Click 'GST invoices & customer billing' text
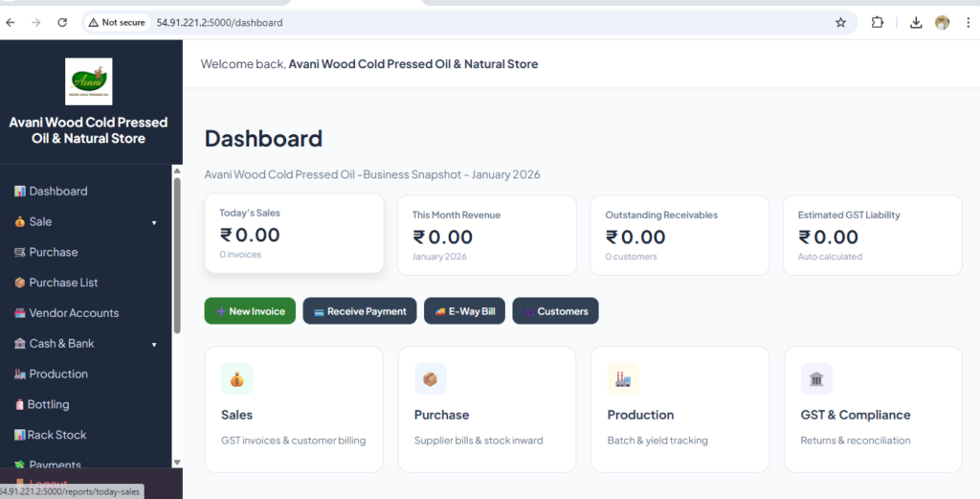This screenshot has width=980, height=499. coord(293,441)
